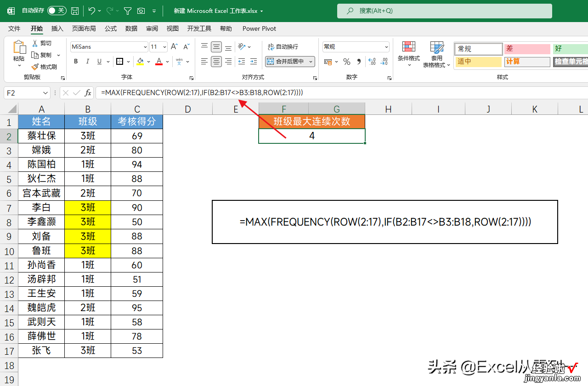Click the Paste clipboard icon
The image size is (588, 386).
click(19, 47)
